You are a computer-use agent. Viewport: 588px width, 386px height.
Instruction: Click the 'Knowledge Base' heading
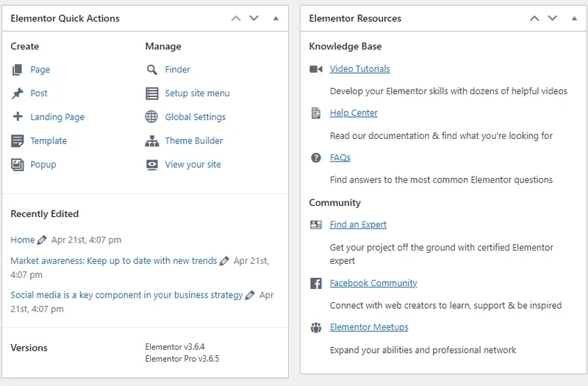click(x=345, y=46)
